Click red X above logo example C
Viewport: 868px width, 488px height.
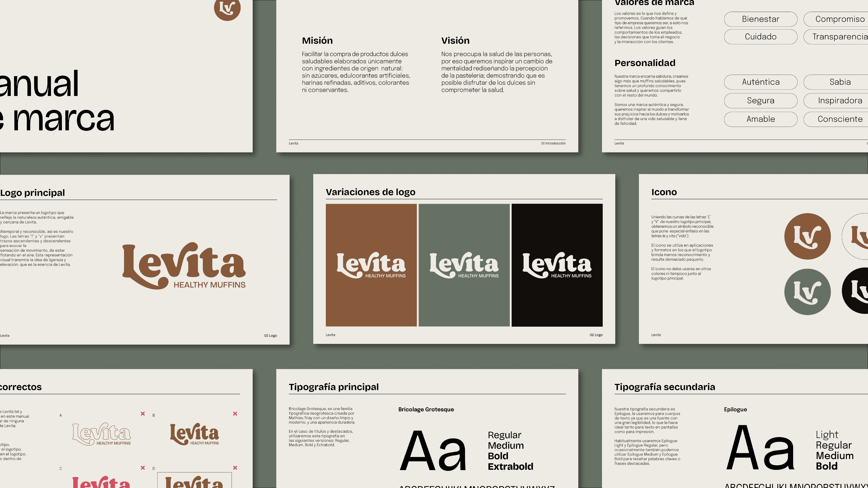(x=143, y=468)
